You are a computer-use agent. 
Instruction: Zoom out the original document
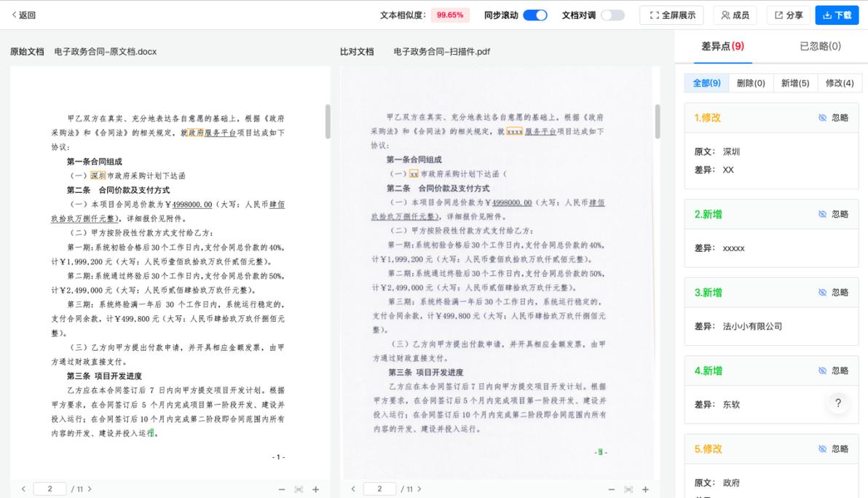[x=282, y=490]
